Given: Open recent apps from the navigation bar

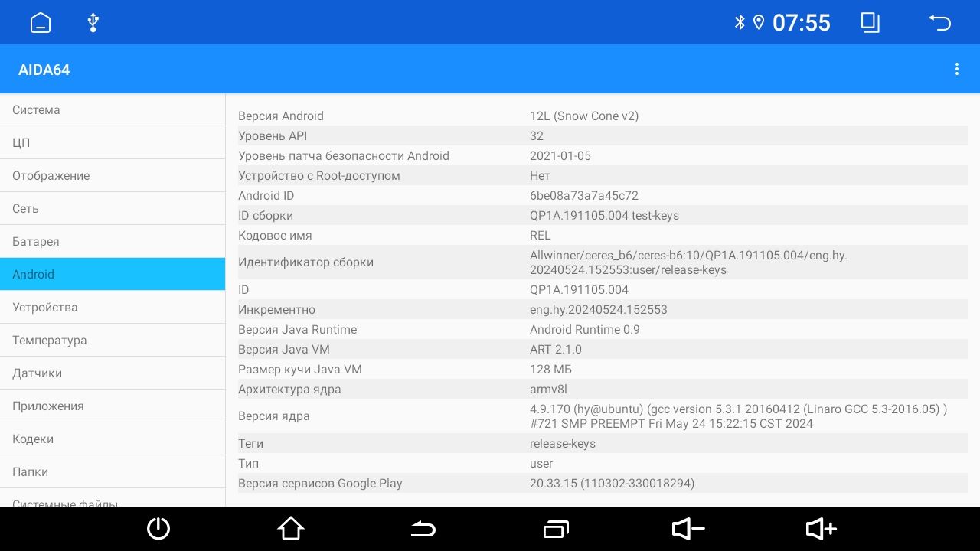Looking at the screenshot, I should point(556,528).
